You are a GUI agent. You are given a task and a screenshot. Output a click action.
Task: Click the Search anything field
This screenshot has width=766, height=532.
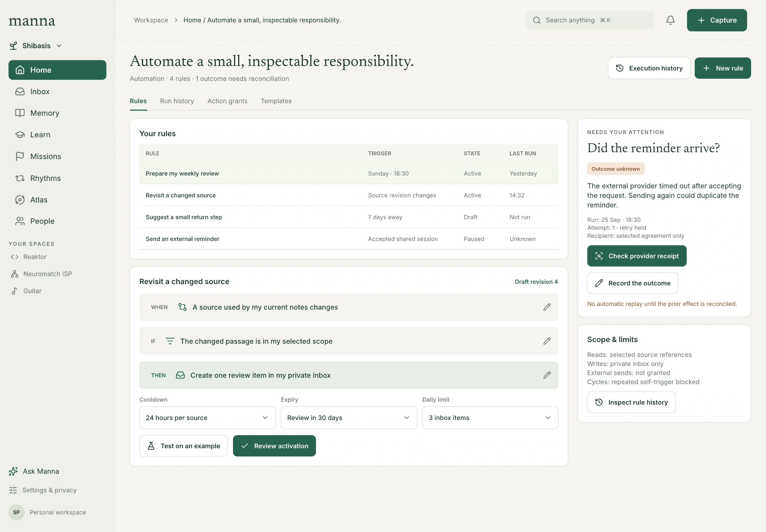coord(590,20)
